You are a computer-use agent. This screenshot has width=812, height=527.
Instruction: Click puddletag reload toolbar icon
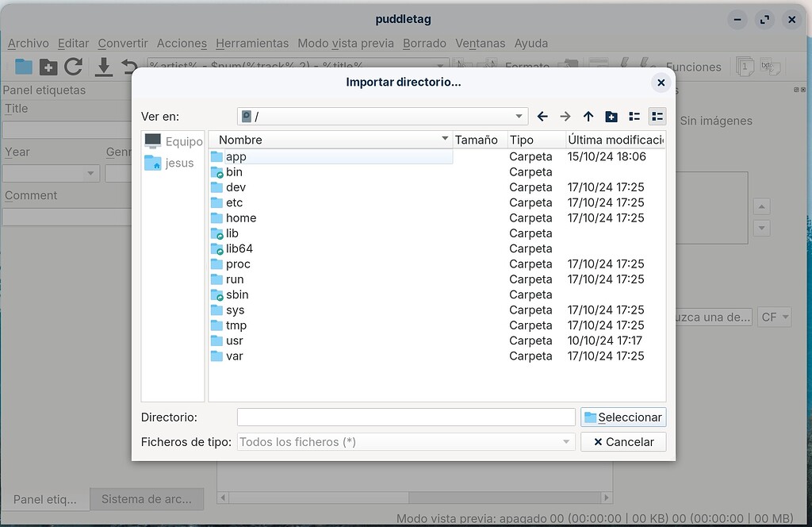pos(74,67)
